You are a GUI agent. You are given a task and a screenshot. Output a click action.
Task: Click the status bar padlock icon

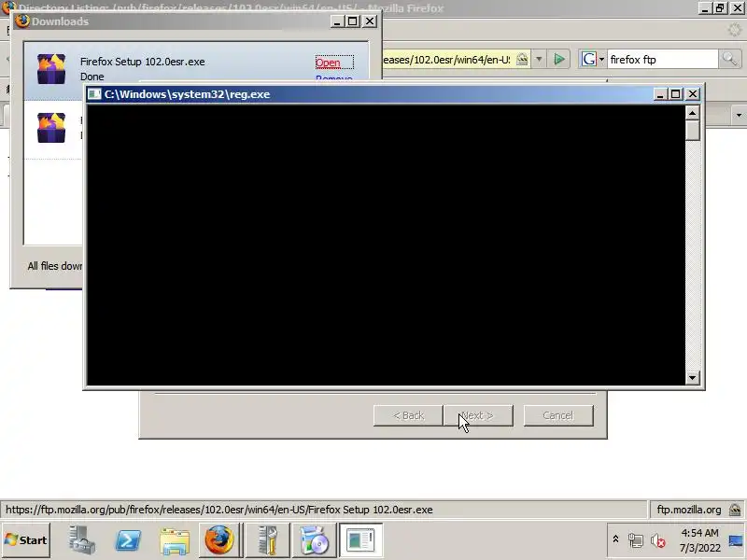pyautogui.click(x=735, y=510)
